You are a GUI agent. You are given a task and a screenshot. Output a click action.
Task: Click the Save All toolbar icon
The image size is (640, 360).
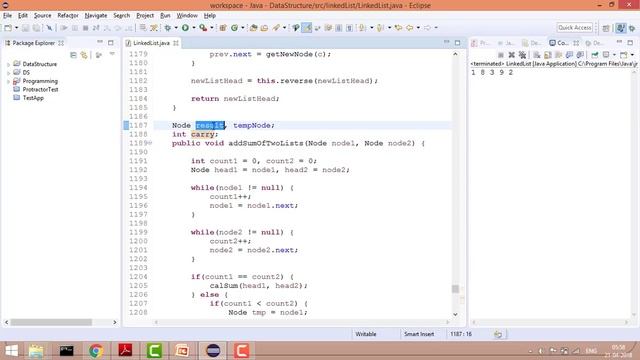pyautogui.click(x=36, y=28)
